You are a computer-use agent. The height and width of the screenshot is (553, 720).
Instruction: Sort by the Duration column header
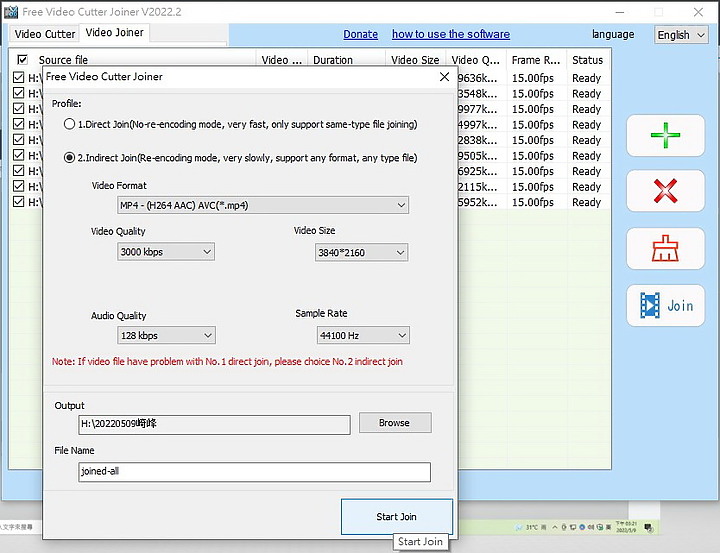346,60
